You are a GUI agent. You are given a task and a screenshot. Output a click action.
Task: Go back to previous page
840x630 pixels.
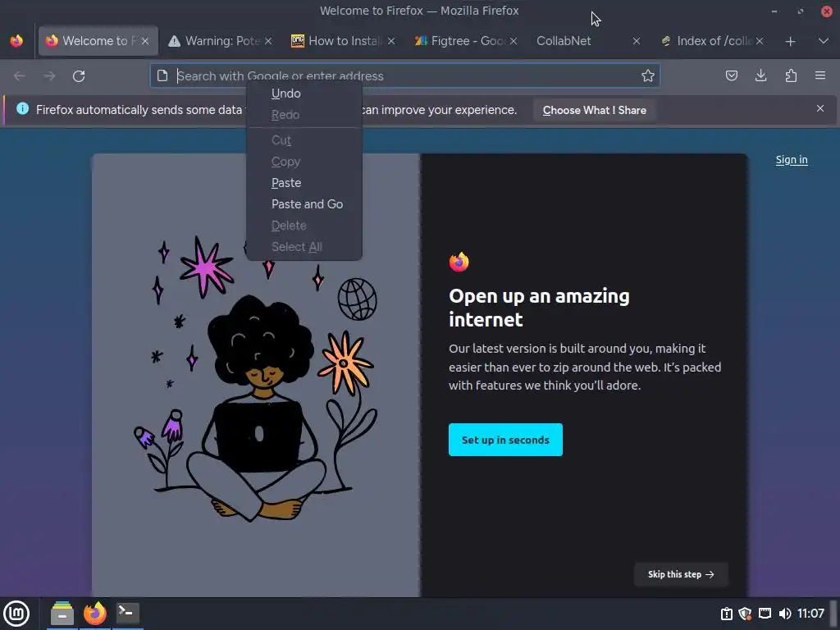(x=20, y=76)
